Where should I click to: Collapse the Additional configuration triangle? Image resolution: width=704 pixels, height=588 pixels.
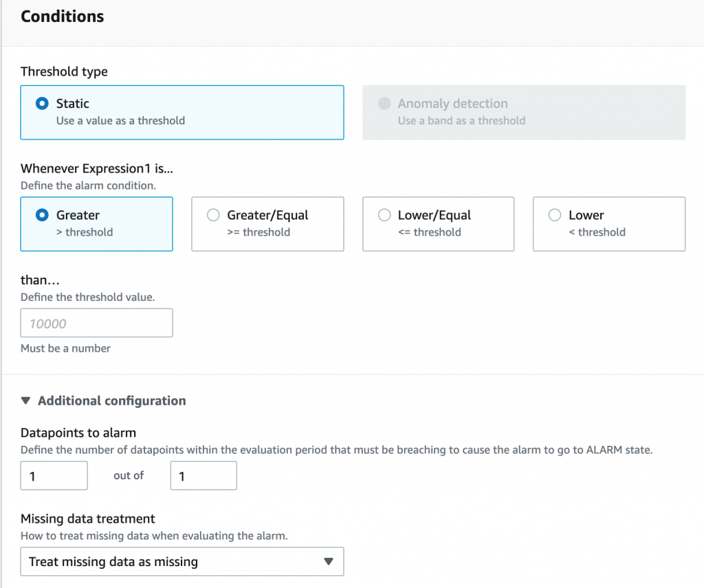(x=26, y=400)
